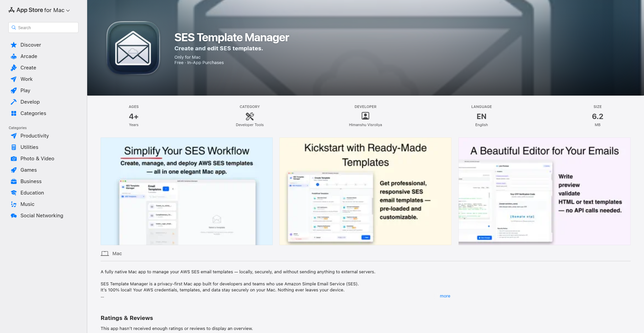
Task: Click the developer name Himanshu Visroliya
Action: pos(365,125)
